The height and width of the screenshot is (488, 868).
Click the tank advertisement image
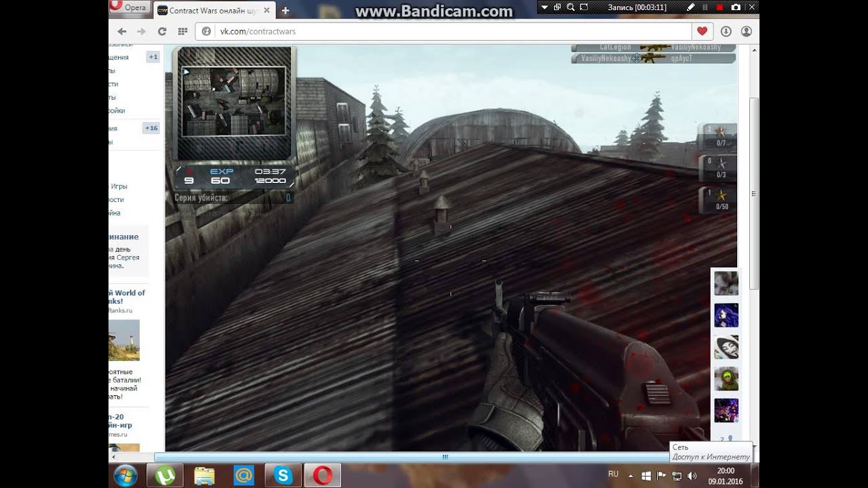tap(124, 340)
